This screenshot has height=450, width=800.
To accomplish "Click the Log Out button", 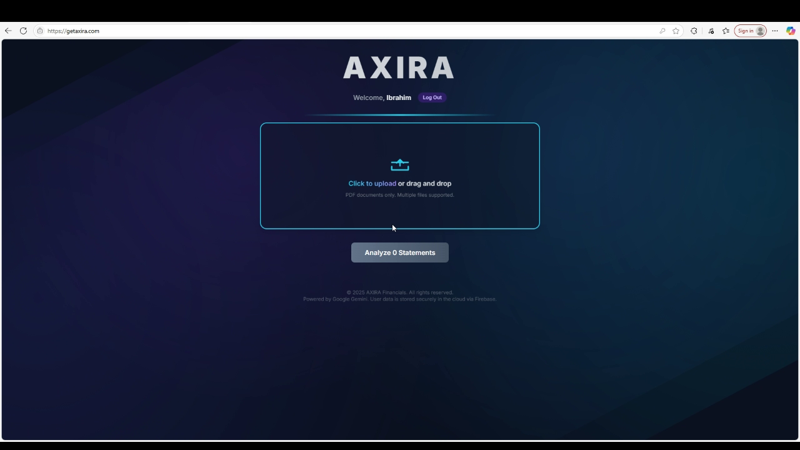I will coord(432,97).
